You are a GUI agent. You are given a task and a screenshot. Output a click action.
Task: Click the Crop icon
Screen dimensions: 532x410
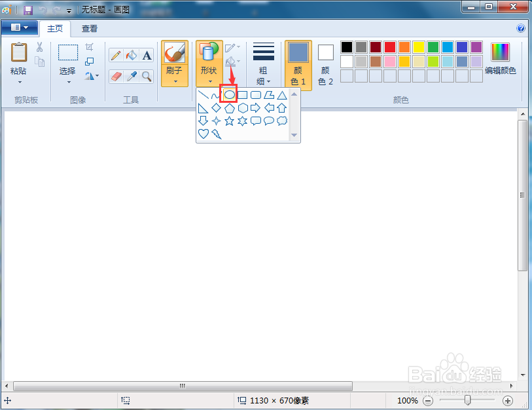(89, 47)
